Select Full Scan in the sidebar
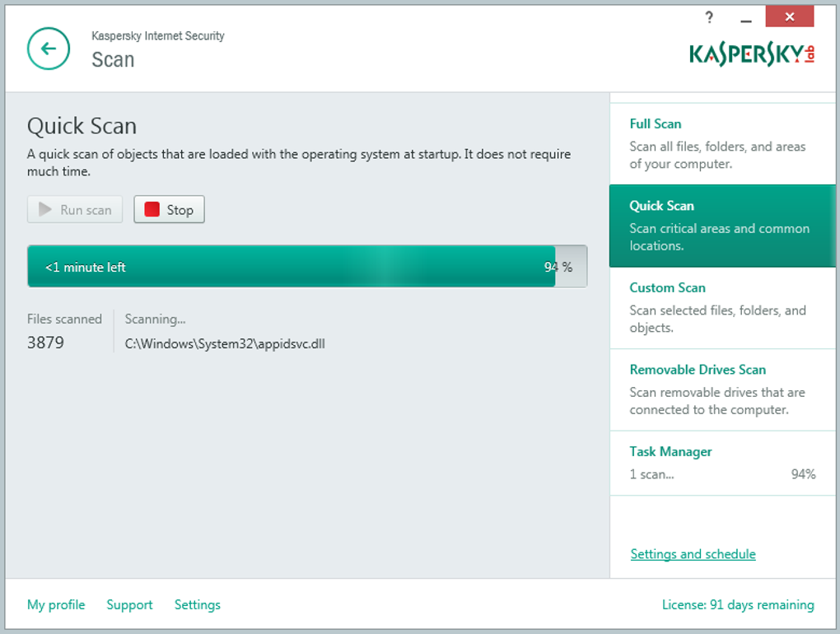Screen dimensions: 840x634 [x=722, y=143]
